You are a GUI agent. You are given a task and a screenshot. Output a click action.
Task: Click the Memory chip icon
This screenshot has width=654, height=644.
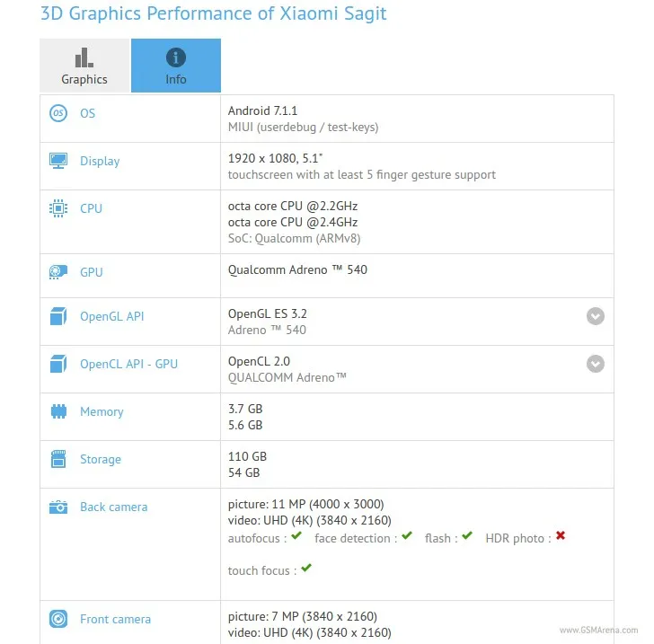tap(58, 411)
